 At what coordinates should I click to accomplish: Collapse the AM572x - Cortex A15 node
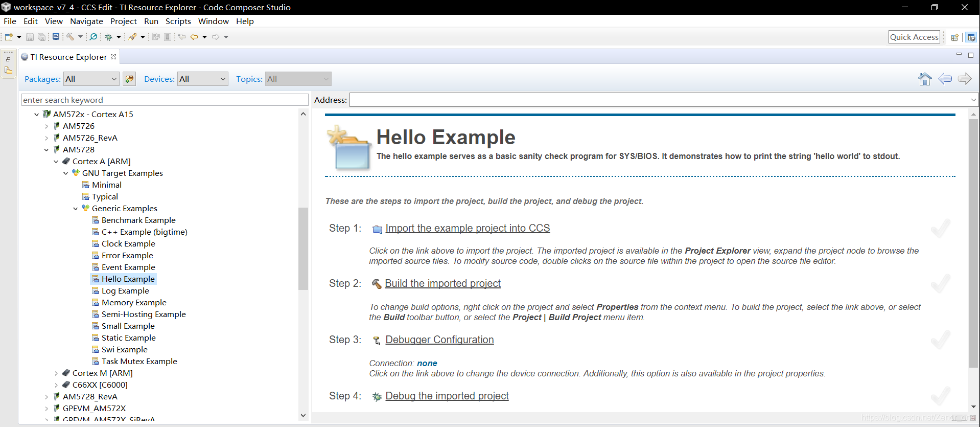point(36,115)
